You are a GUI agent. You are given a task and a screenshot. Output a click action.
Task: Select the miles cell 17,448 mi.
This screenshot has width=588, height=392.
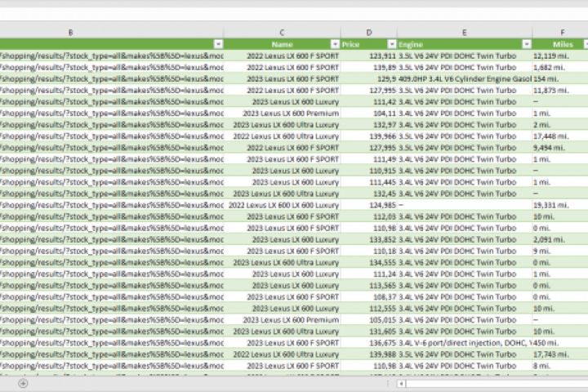point(560,136)
